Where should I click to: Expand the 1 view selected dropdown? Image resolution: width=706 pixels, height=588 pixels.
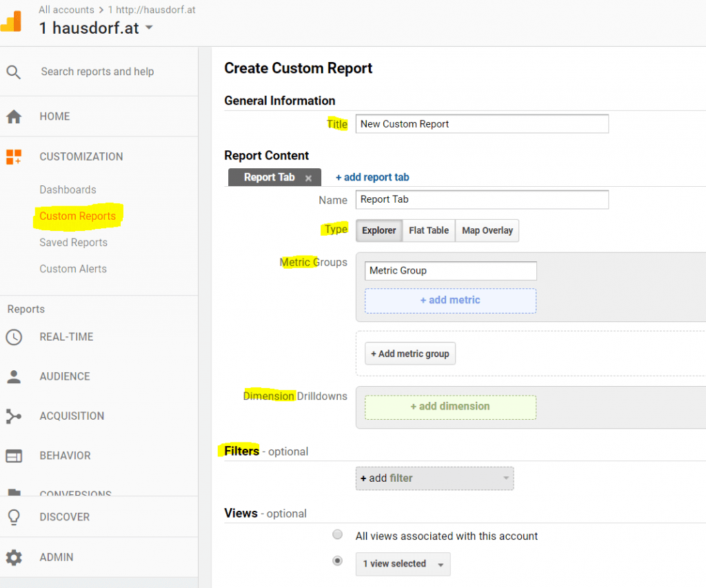pos(403,564)
